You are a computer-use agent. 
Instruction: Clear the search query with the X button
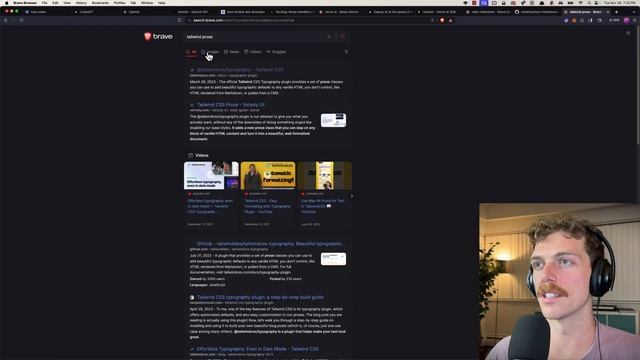pyautogui.click(x=329, y=37)
